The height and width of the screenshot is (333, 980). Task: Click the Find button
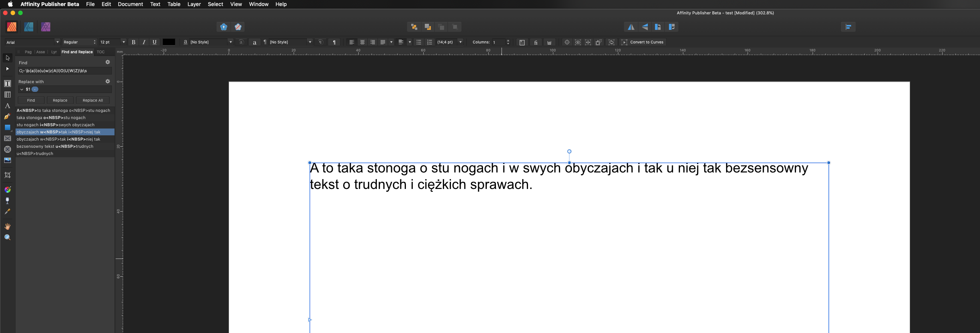[31, 101]
